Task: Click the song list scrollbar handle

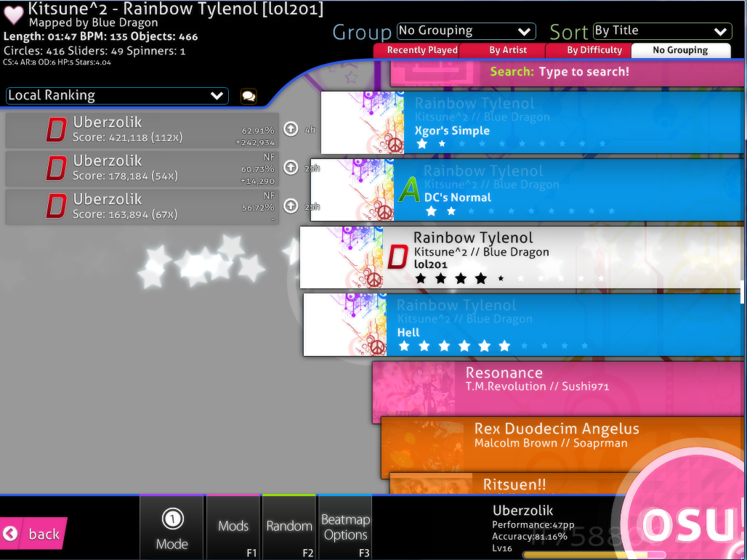Action: coord(742,292)
